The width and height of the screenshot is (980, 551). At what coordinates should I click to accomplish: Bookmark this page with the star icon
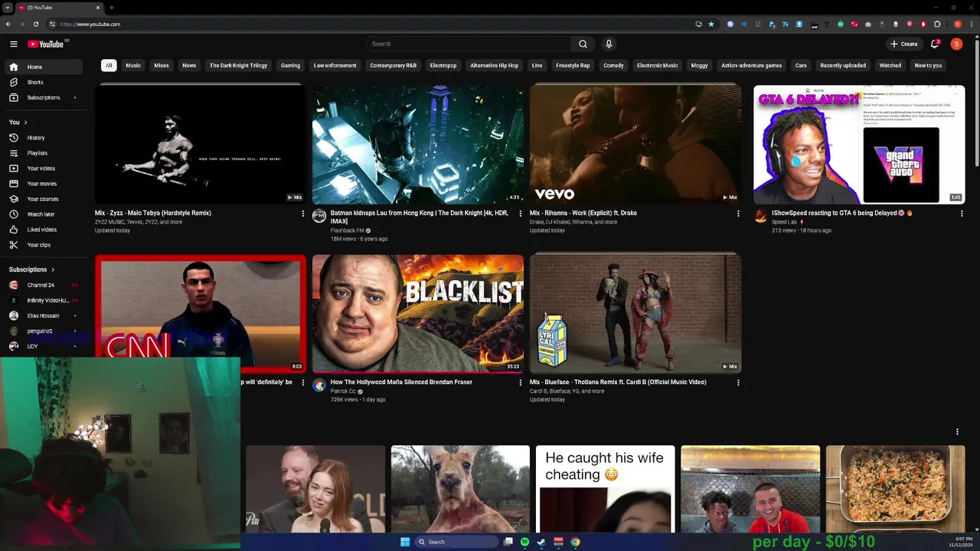[x=710, y=24]
